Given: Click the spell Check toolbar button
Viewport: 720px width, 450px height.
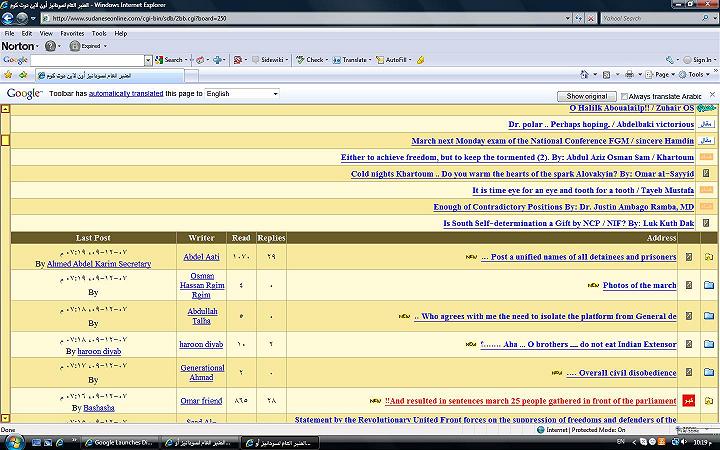Looking at the screenshot, I should (x=310, y=60).
